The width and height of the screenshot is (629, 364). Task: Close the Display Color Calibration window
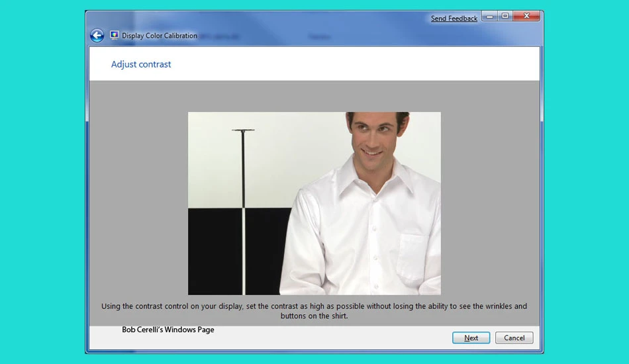pos(526,16)
